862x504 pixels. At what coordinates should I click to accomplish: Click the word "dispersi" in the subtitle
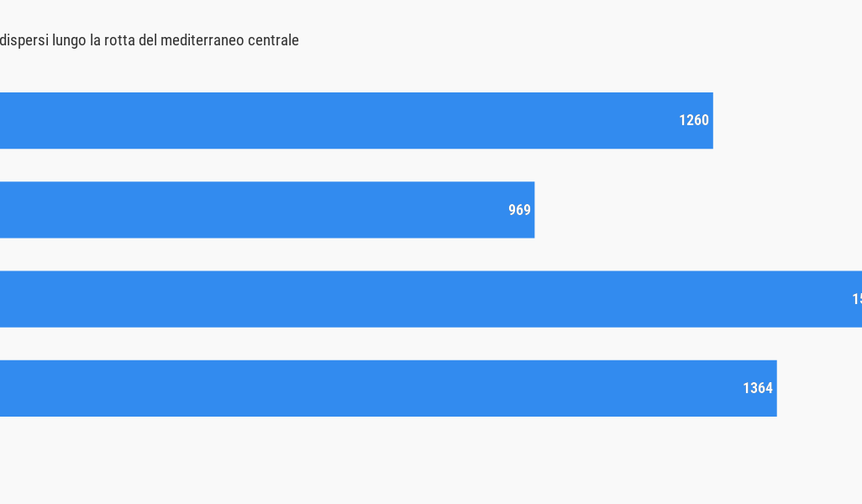[x=24, y=40]
